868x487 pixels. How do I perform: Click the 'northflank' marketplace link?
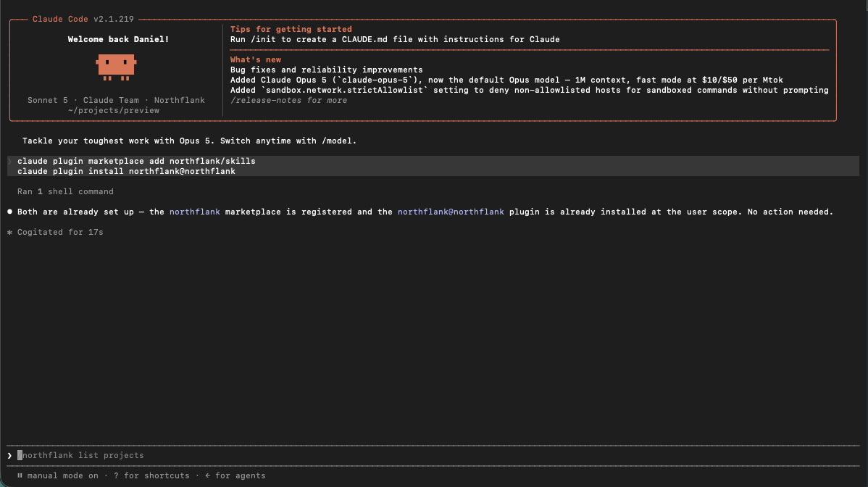click(194, 212)
